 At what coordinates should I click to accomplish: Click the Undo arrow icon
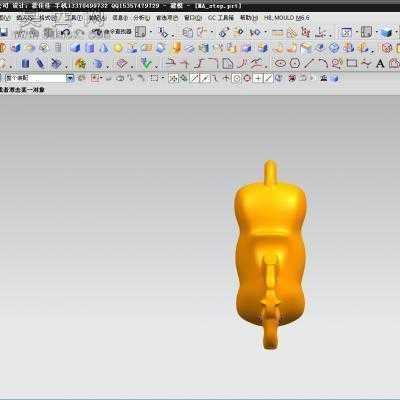(66, 32)
